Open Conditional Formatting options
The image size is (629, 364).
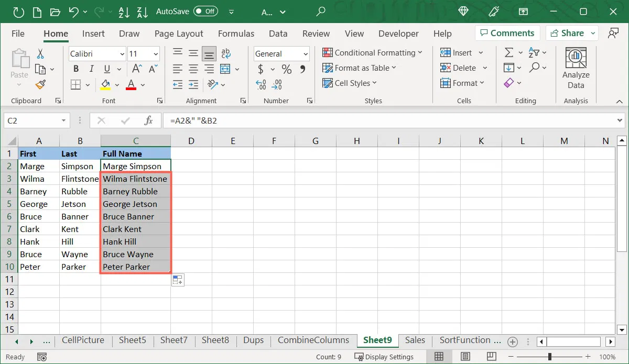(x=372, y=52)
